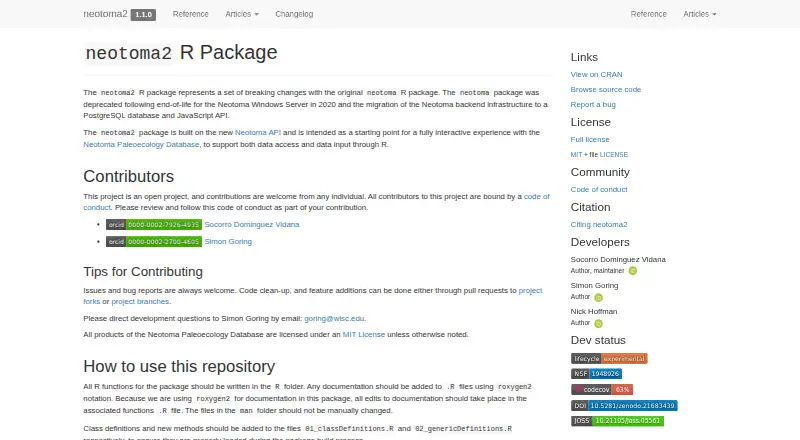This screenshot has height=440, width=800.
Task: Open the Code of conduct sidebar link
Action: click(599, 189)
